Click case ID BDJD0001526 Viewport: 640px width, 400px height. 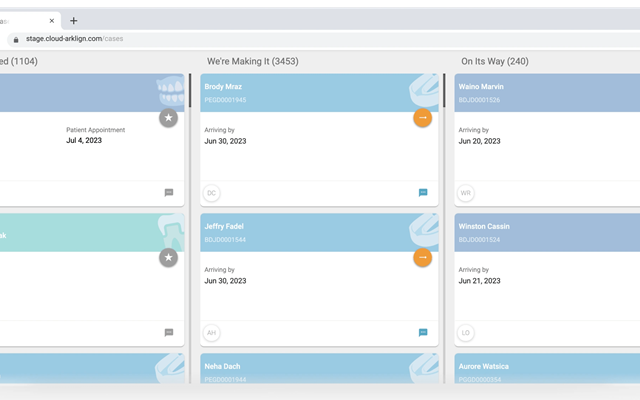[x=479, y=100]
